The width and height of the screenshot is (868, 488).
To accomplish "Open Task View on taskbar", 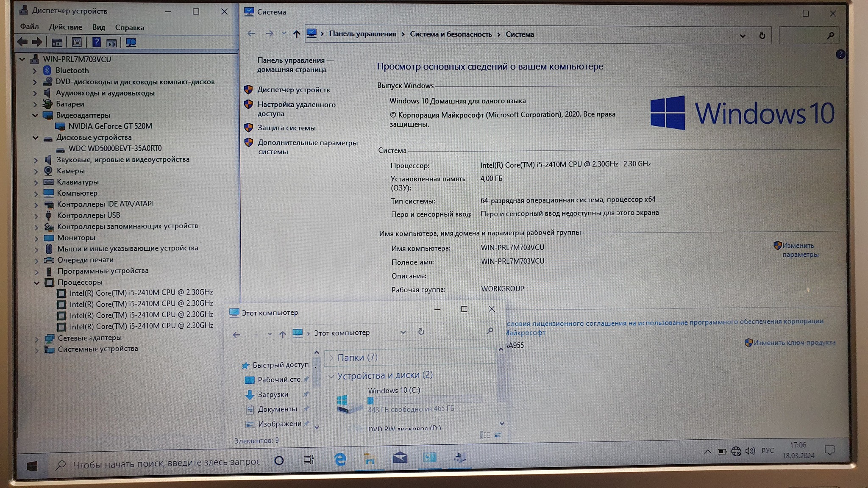I will click(309, 460).
